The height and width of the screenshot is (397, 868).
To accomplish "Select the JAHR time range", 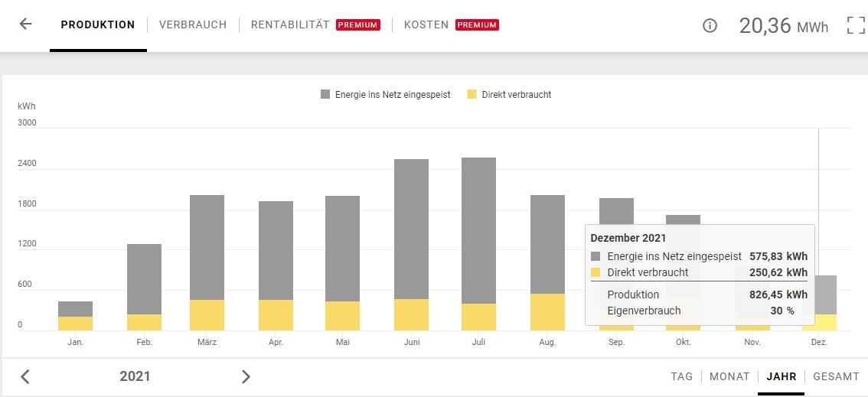I will pos(781,376).
